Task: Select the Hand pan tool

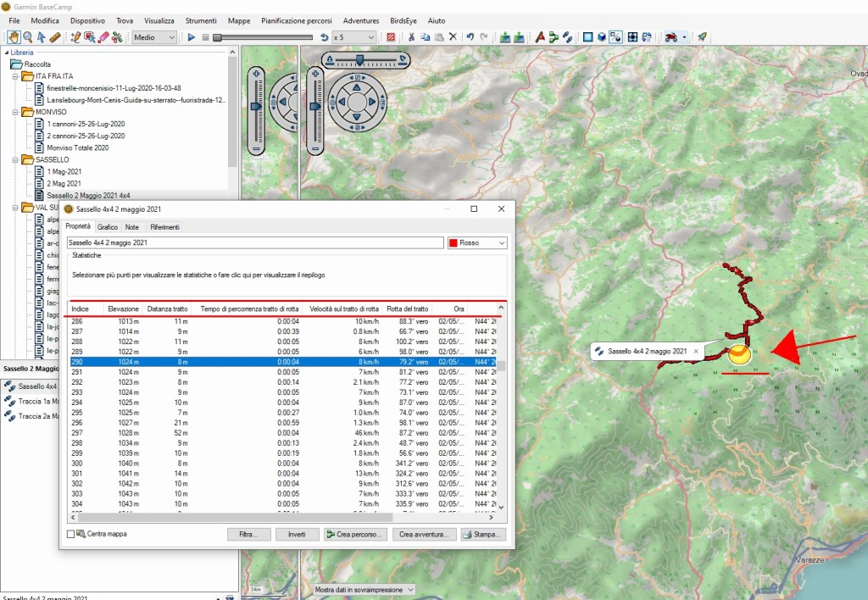Action: (x=13, y=37)
